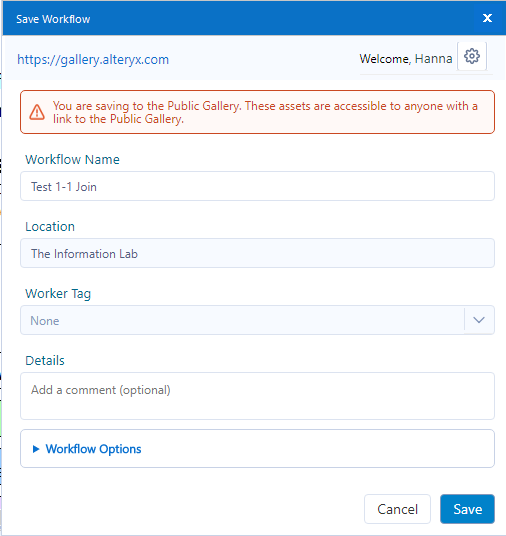The image size is (506, 536).
Task: Click the Details label
Action: pyautogui.click(x=45, y=361)
